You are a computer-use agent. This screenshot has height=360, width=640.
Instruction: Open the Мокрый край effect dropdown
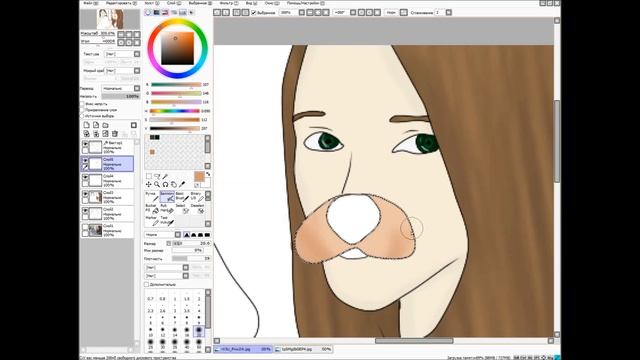click(x=122, y=71)
